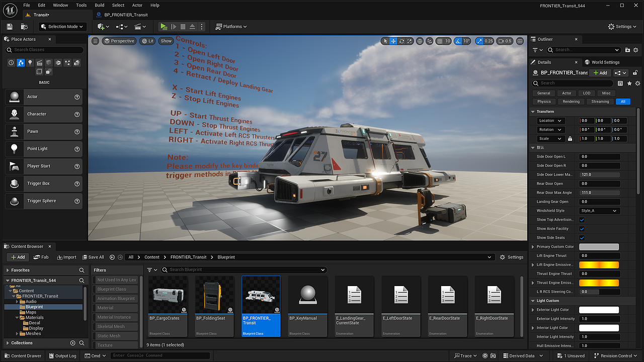Open play options three-dot menu
Viewport: 644px width, 362px height.
(x=202, y=27)
